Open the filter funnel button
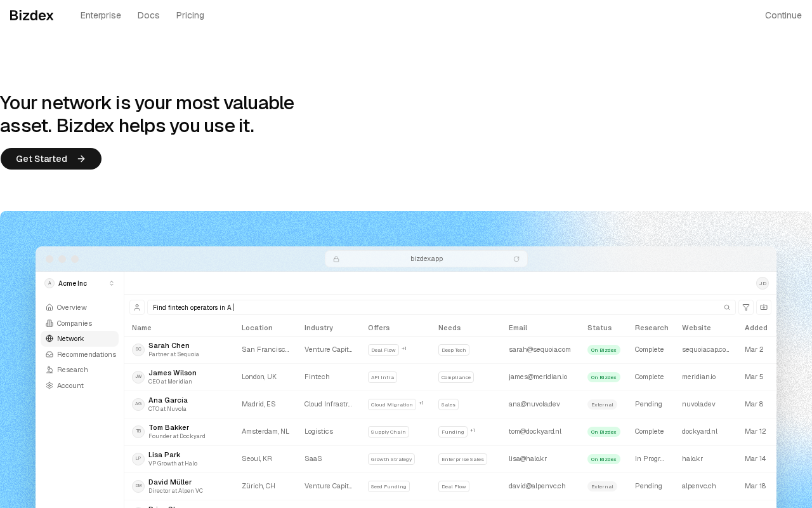 [x=746, y=307]
